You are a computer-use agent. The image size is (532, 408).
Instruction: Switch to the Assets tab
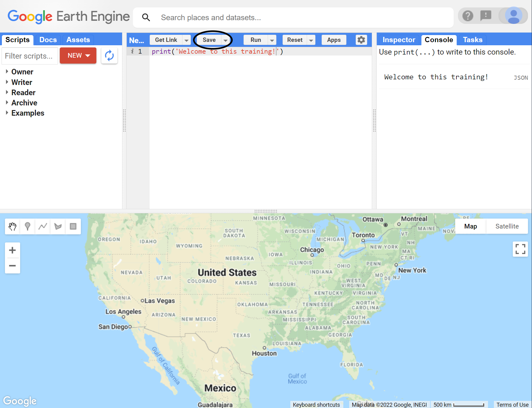(x=78, y=40)
